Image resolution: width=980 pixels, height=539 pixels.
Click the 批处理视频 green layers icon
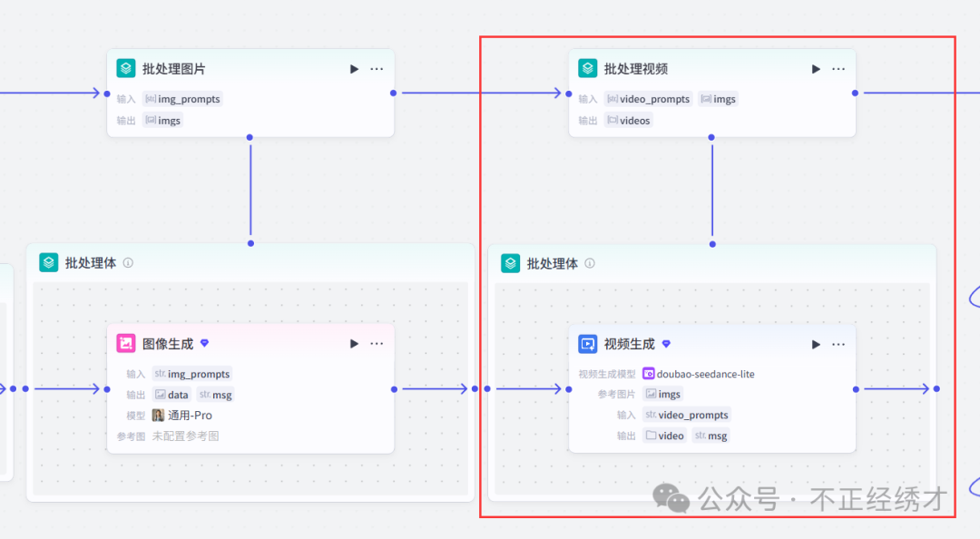(x=588, y=69)
